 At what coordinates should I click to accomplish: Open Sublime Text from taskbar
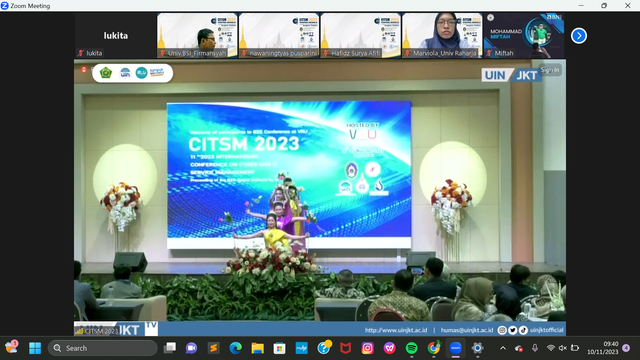pos(213,348)
